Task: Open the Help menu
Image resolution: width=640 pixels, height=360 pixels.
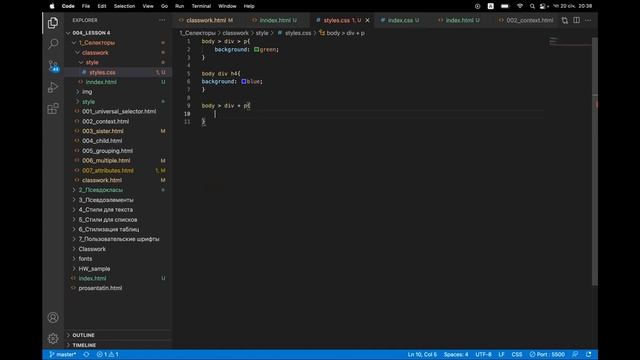Action: (249, 6)
